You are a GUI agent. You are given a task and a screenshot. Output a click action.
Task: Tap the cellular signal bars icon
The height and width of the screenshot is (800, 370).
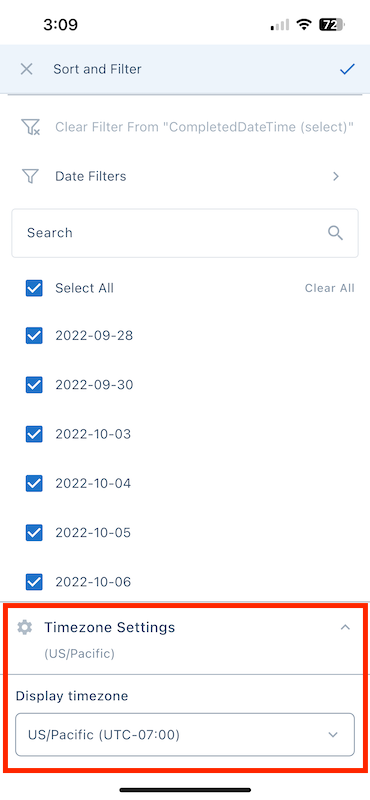280,24
